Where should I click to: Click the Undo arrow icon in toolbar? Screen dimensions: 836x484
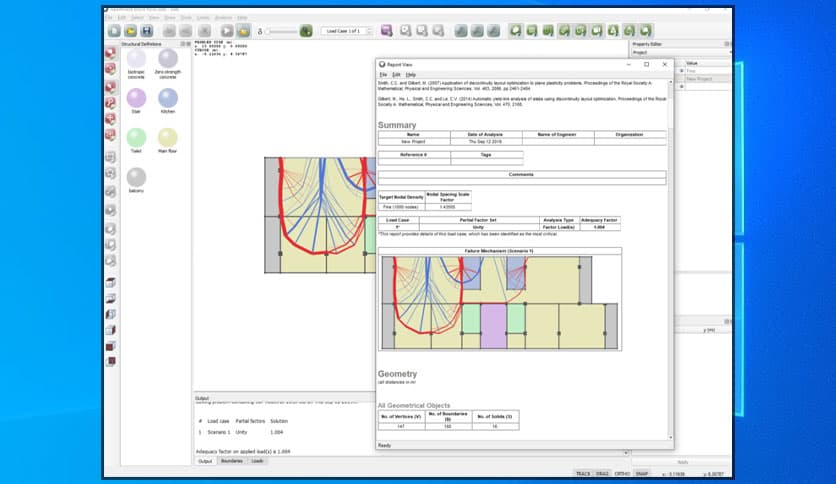(x=169, y=31)
